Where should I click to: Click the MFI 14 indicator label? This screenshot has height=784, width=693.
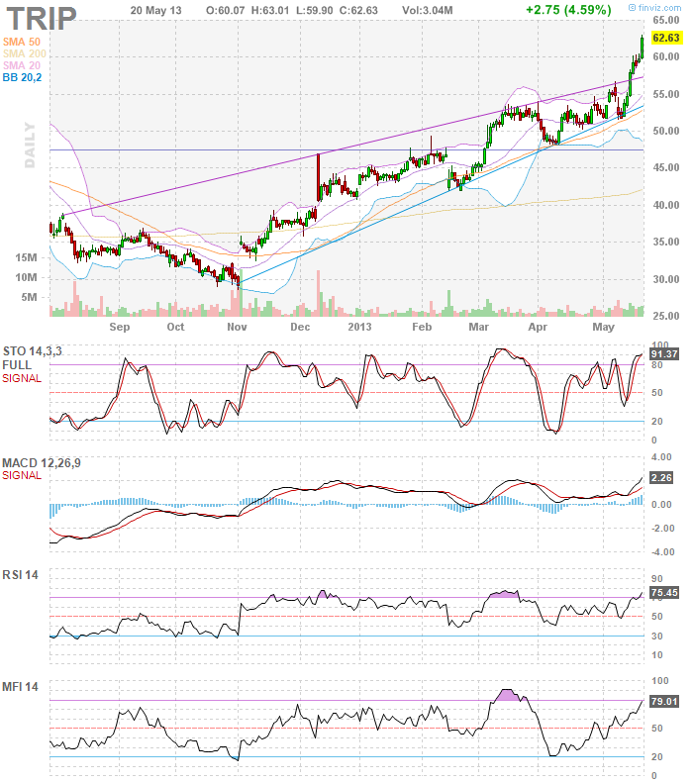click(20, 687)
